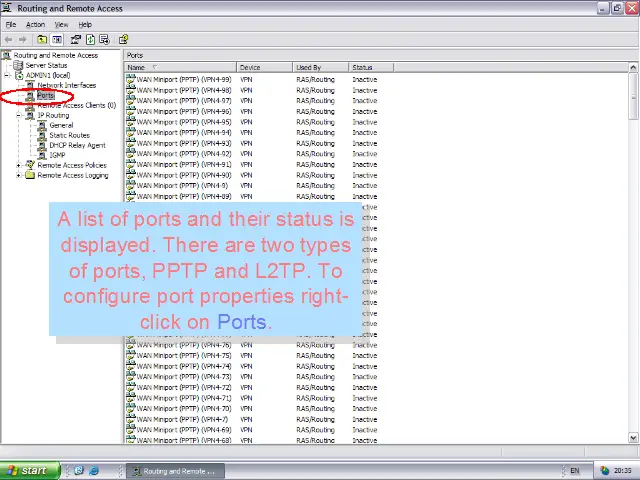Expand the Remote Access Logging node

(18, 175)
